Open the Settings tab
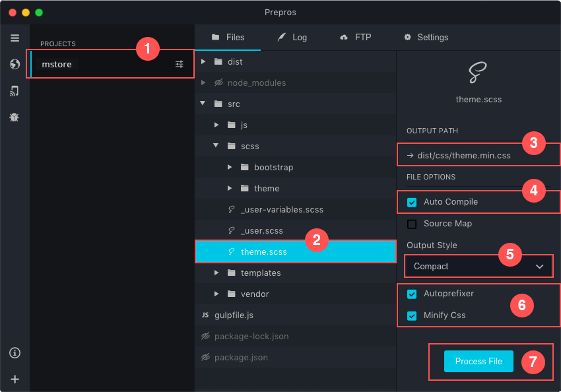561x392 pixels. point(426,37)
